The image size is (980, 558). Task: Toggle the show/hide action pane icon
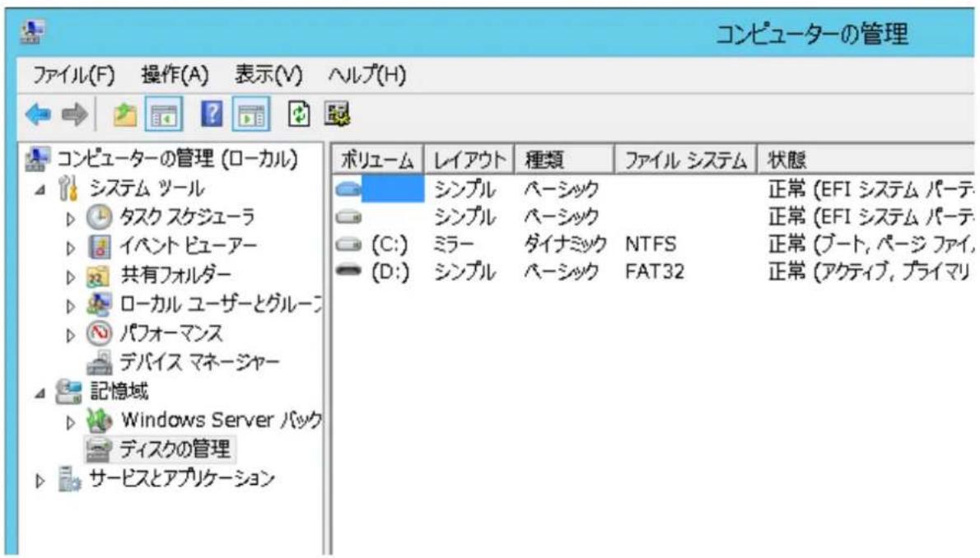click(x=251, y=114)
